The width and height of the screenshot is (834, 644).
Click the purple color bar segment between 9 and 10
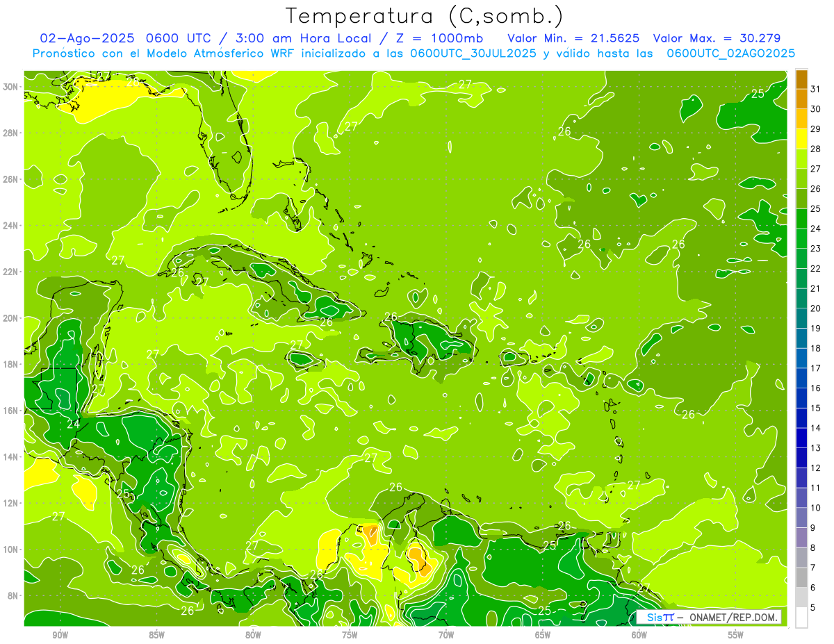point(801,518)
